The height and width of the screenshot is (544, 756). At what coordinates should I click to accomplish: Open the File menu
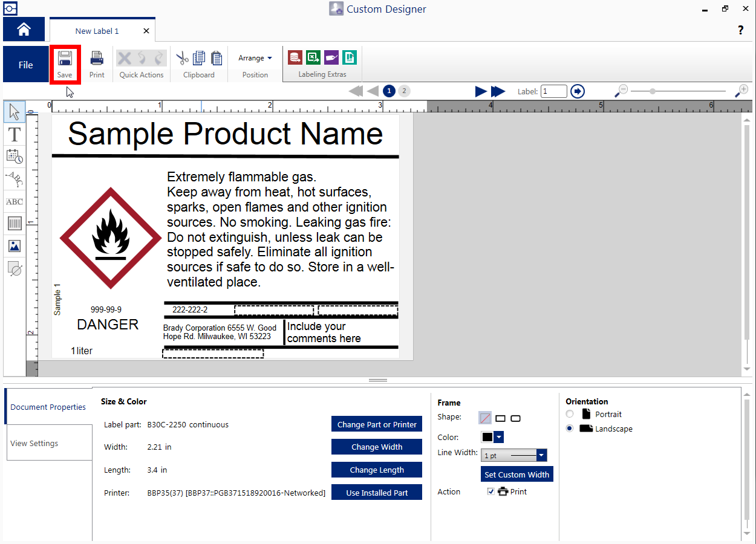25,65
